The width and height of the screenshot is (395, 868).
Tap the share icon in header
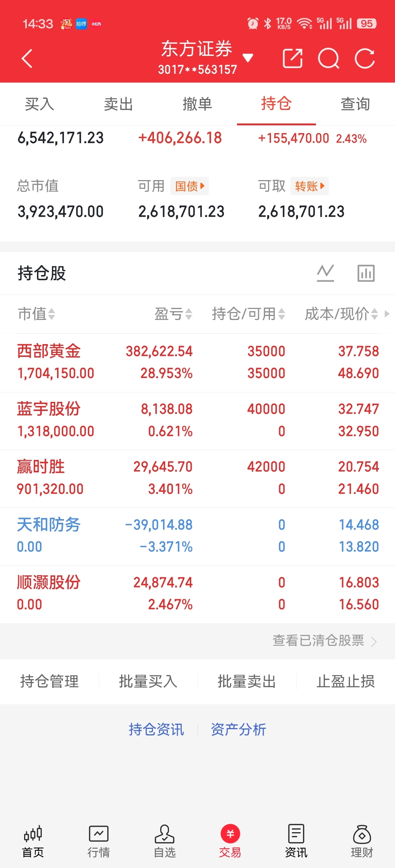(293, 58)
